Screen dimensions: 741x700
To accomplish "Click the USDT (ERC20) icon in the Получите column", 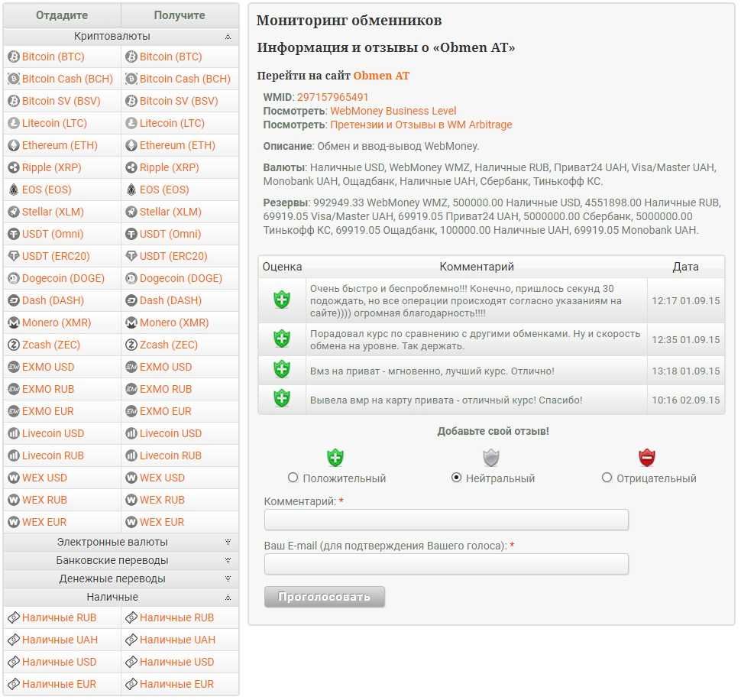I will click(131, 256).
